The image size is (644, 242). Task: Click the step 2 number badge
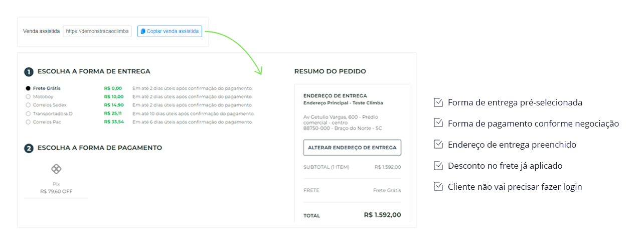click(29, 148)
